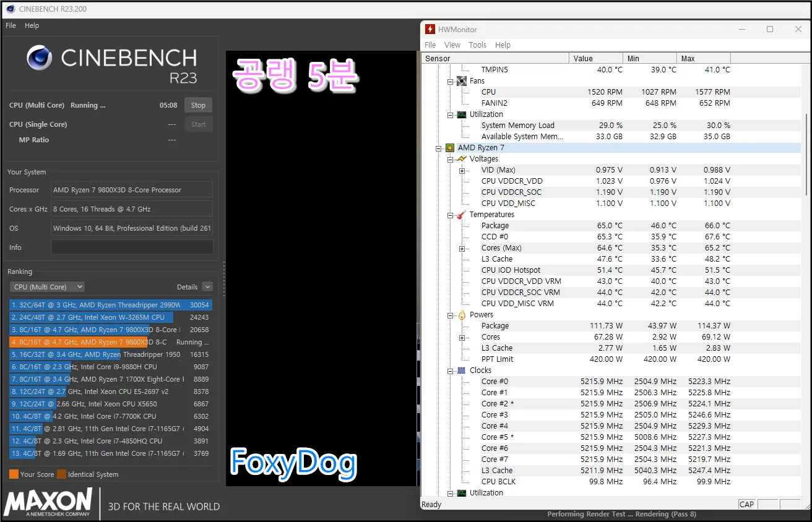Click the brown Identical System legend swatch
Screen dimensions: 812x522
tap(61, 474)
